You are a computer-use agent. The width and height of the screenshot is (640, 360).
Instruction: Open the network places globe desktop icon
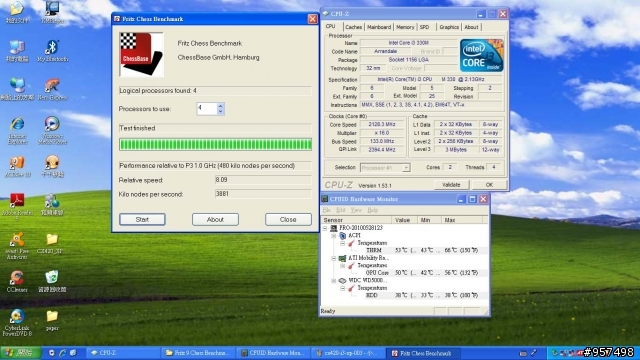17,89
